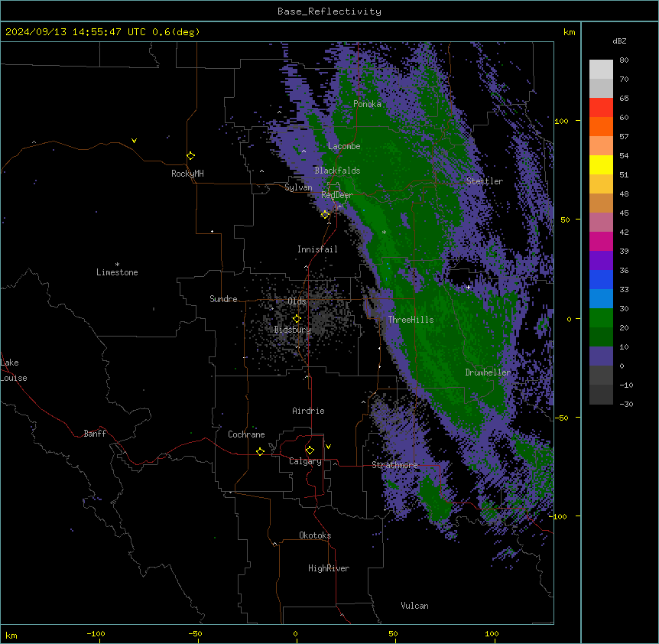Click the yellow diamond marker above Calgary label
Screen dimensions: 659x644
pos(310,450)
